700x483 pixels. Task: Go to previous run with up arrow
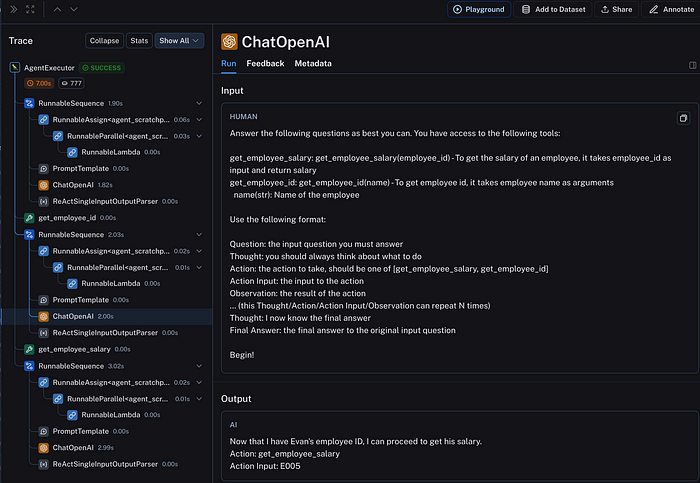56,9
